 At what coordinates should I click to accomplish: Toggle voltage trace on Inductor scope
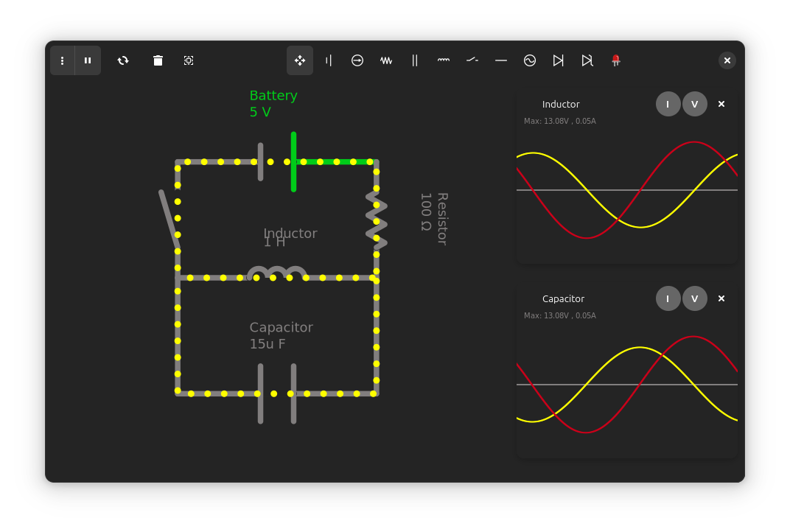click(x=695, y=105)
